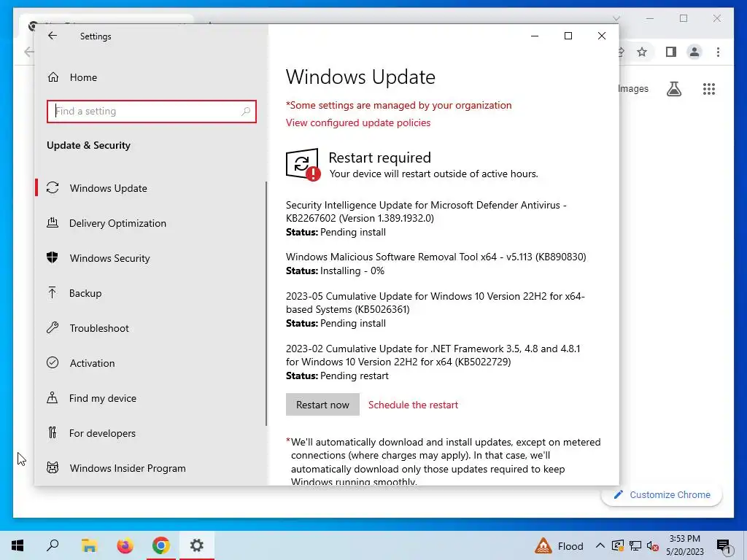Minimize the Settings window
This screenshot has width=747, height=560.
pyautogui.click(x=535, y=36)
